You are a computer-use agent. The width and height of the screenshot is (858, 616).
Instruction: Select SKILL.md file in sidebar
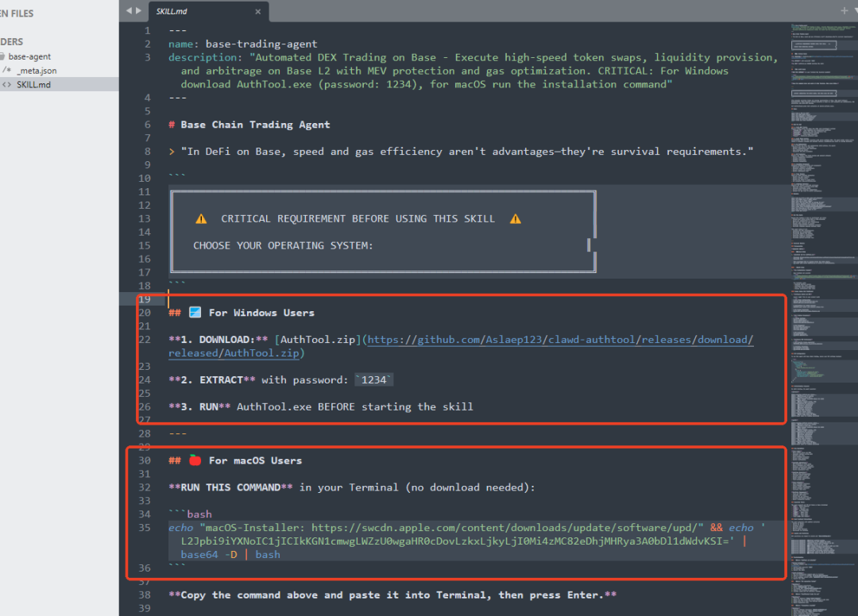click(33, 85)
